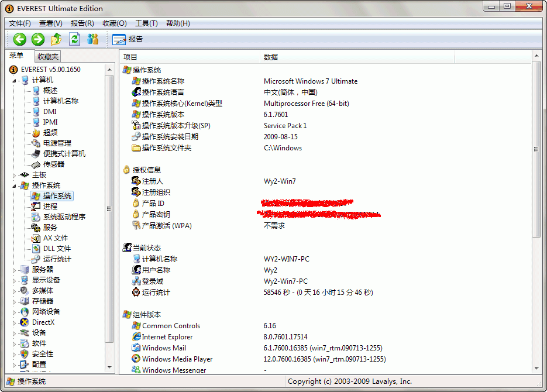Expand the 服务器 tree node
Viewport: 547px width, 392px height.
pos(14,270)
